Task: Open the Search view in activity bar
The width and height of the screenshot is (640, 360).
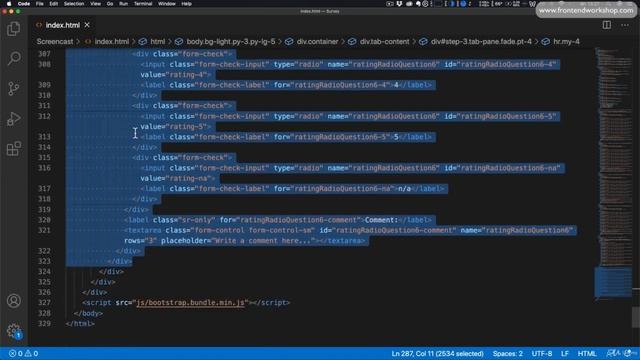Action: (13, 58)
